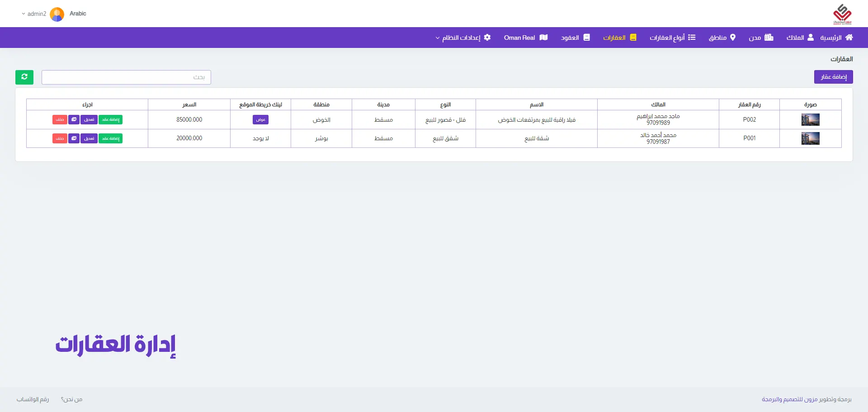The image size is (868, 412).
Task: Expand the إعدادات النظام settings dropdown
Action: (463, 38)
